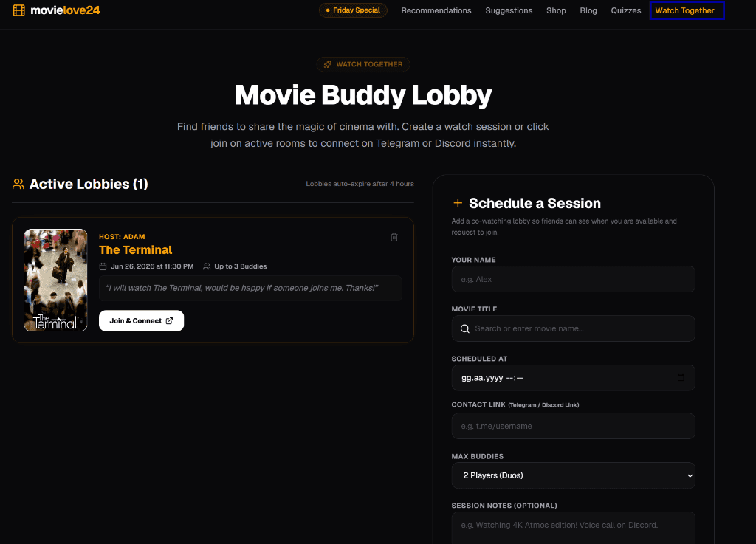This screenshot has height=544, width=756.
Task: Click the magnifier icon in Movie Title field
Action: click(x=465, y=328)
